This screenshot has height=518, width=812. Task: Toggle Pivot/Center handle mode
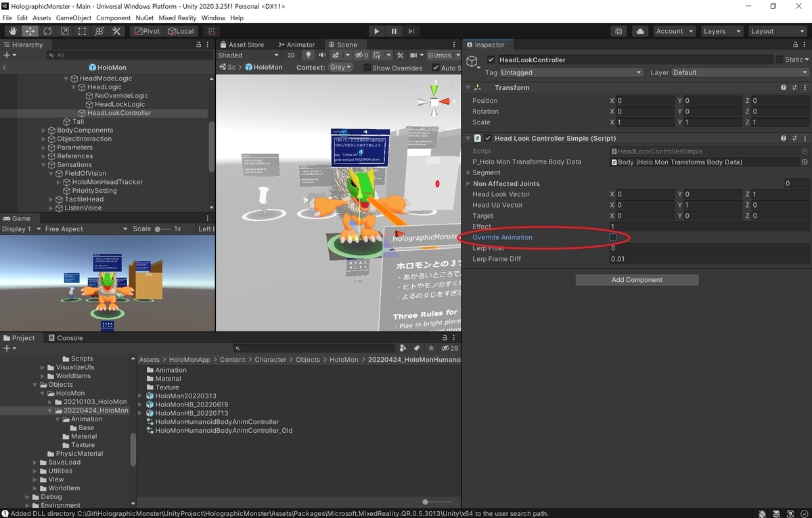tap(147, 31)
